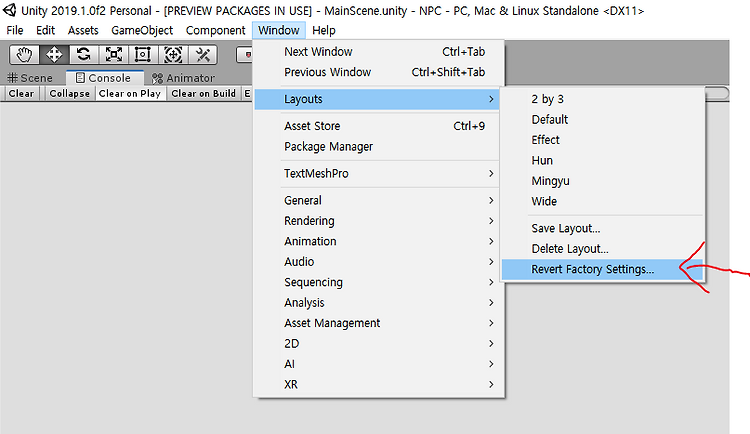The height and width of the screenshot is (434, 750).
Task: Switch to the Animator tab
Action: coord(183,78)
